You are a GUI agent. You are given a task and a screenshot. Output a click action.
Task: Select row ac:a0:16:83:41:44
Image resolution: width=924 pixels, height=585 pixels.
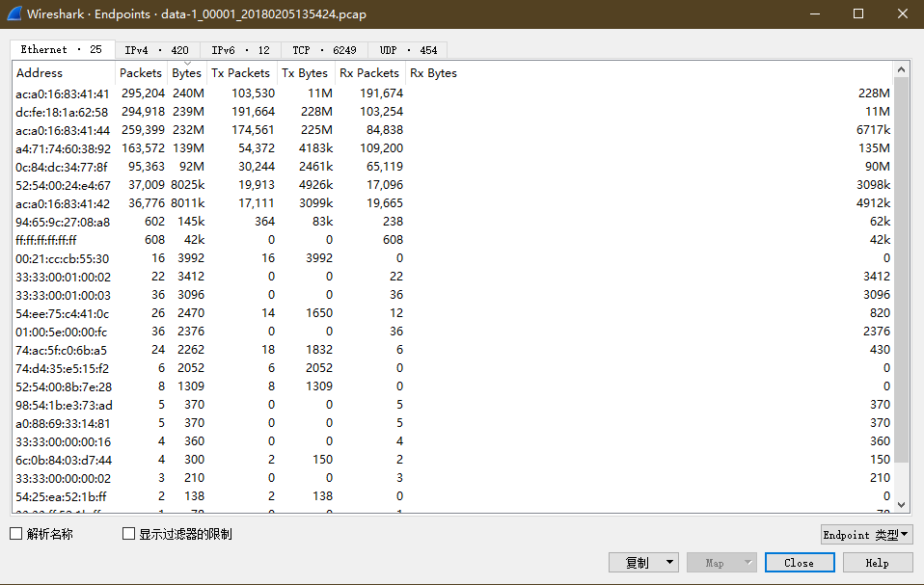[x=452, y=129]
